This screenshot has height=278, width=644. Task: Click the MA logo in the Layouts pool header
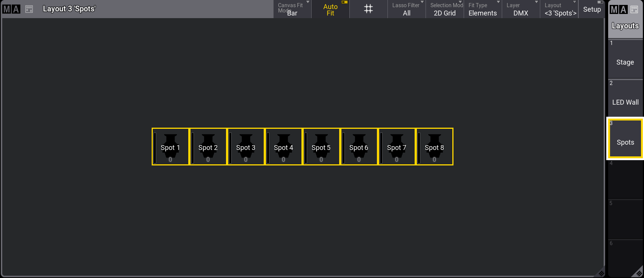tap(619, 9)
